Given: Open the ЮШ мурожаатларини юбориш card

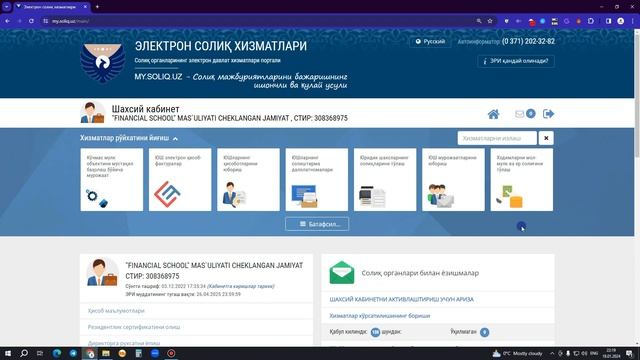Looking at the screenshot, I should 453,180.
